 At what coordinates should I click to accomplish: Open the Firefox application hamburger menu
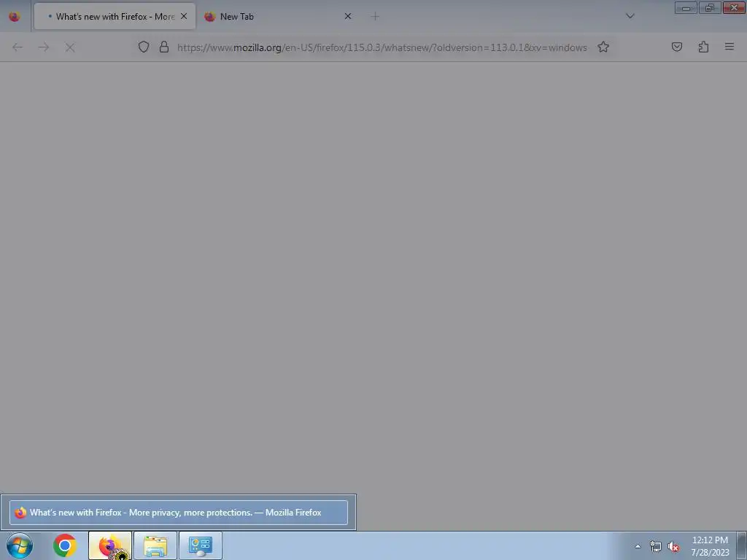[x=729, y=47]
